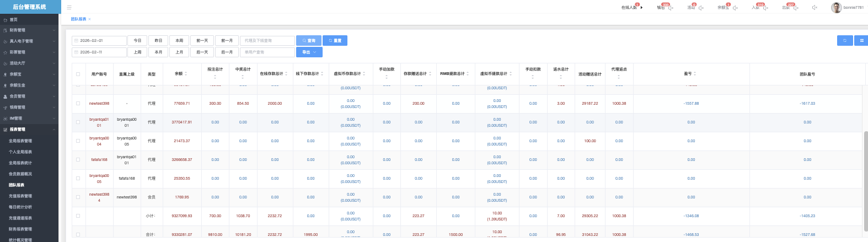
Task: Mute the 钱包 notification sound icon
Action: click(x=671, y=8)
